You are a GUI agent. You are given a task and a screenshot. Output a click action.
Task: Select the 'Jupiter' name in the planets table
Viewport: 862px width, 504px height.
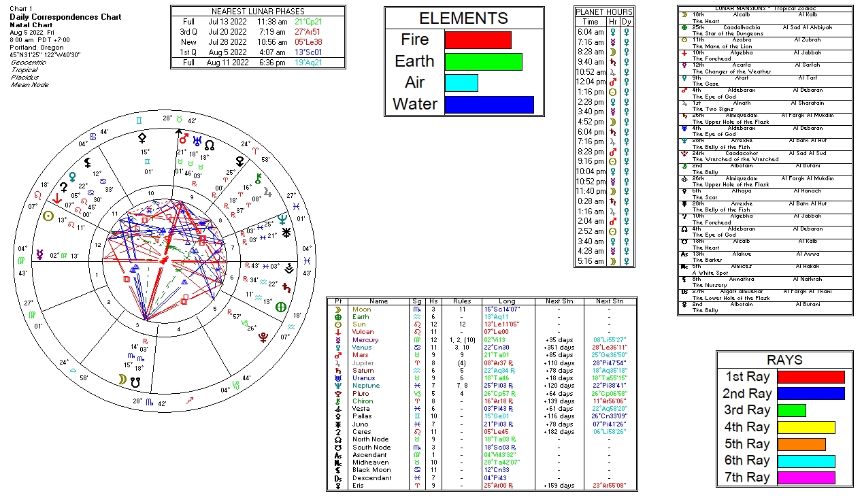tap(363, 363)
